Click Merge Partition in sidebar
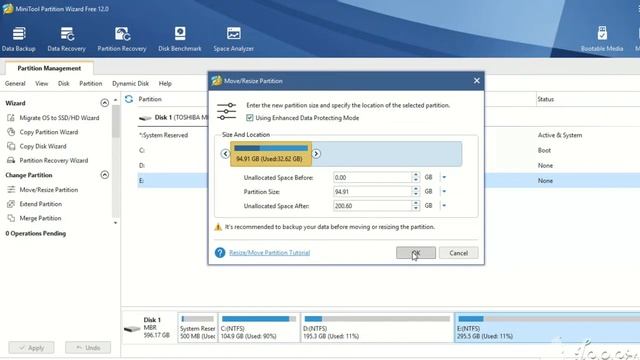The height and width of the screenshot is (360, 640). 40,218
